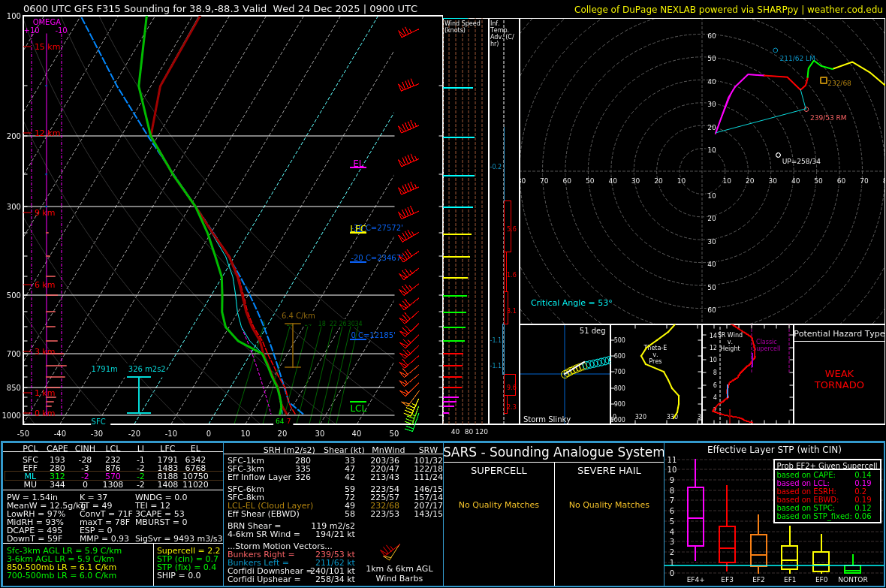Click the 1km & 6km AGL wind barb icon
Image resolution: width=886 pixels, height=588 pixels.
[x=390, y=551]
